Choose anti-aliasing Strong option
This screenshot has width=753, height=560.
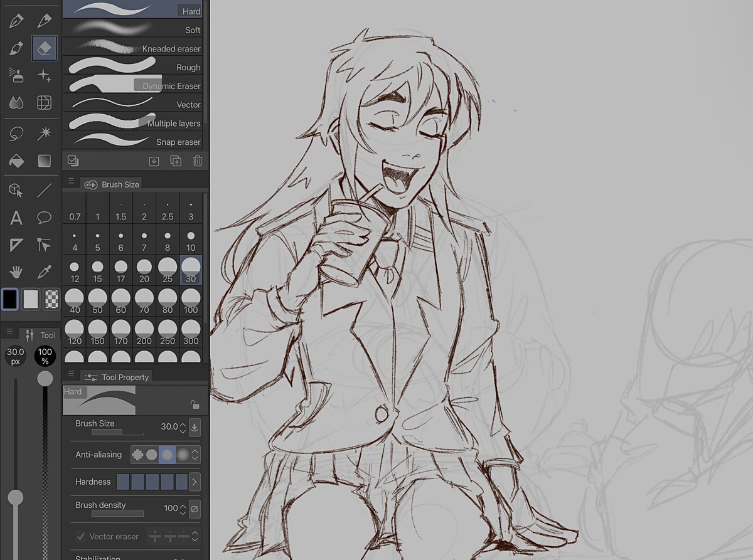point(183,455)
